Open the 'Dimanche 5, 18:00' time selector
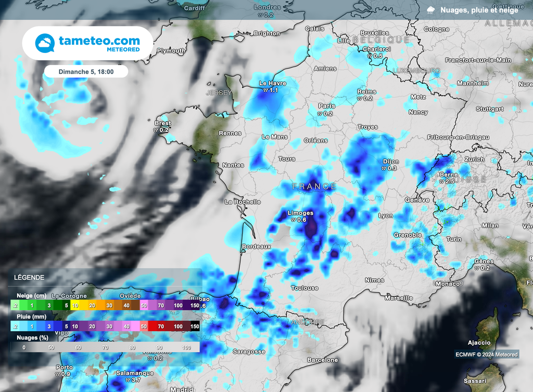 tap(86, 71)
